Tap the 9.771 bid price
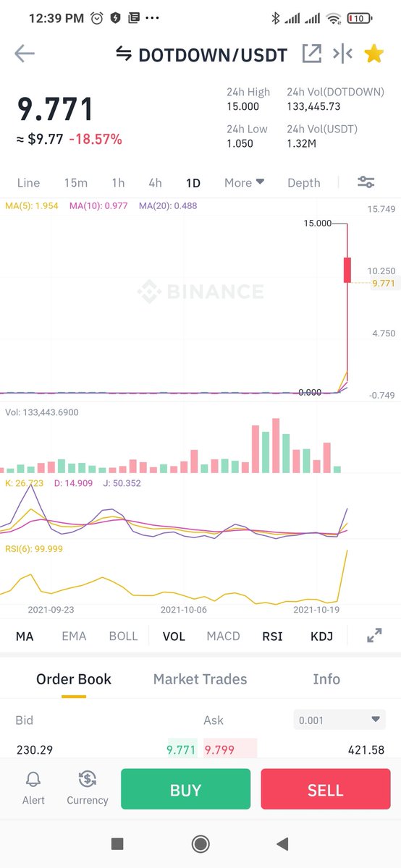The width and height of the screenshot is (401, 868). pos(181,750)
